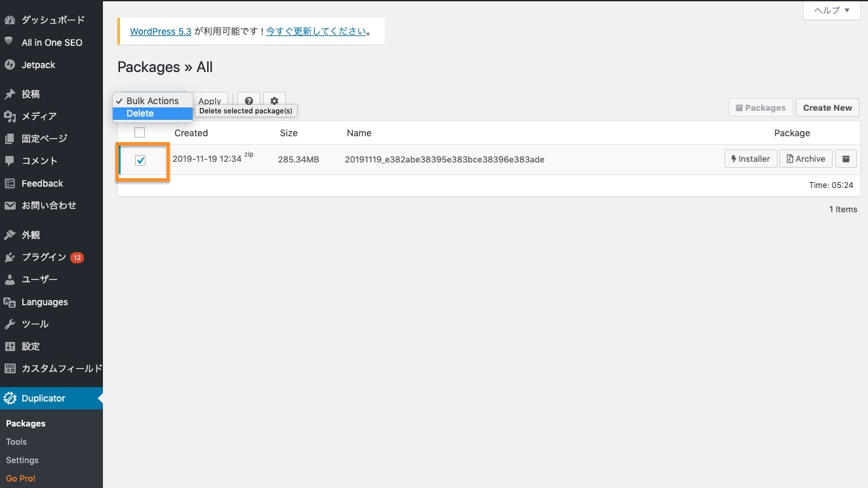Open package settings gear icon

click(x=274, y=102)
